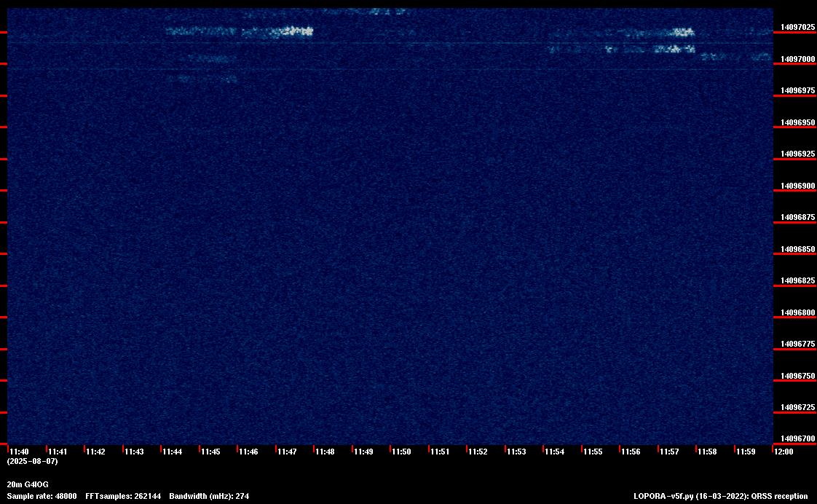
Task: Click the 11:47 time axis label
Action: 287,452
